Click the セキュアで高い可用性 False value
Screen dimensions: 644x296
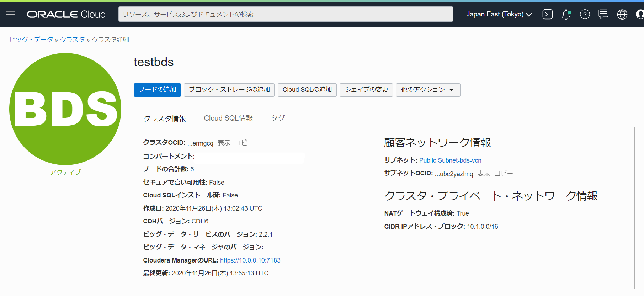[x=217, y=183]
